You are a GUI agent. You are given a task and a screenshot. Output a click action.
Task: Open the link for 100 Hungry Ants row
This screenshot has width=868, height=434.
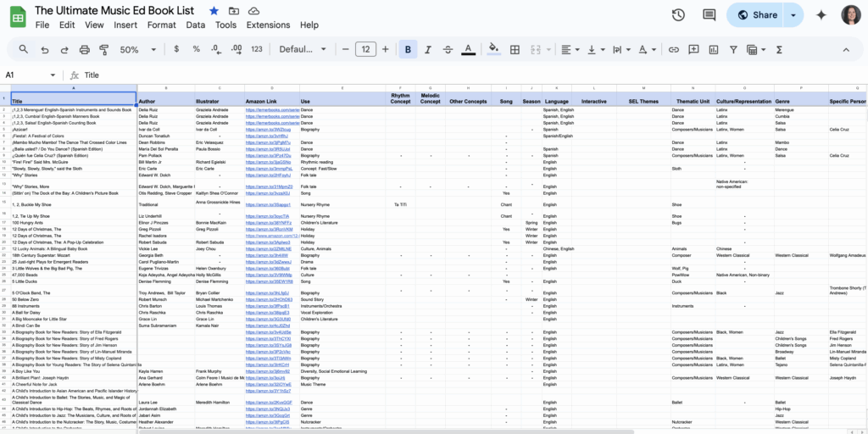click(269, 223)
